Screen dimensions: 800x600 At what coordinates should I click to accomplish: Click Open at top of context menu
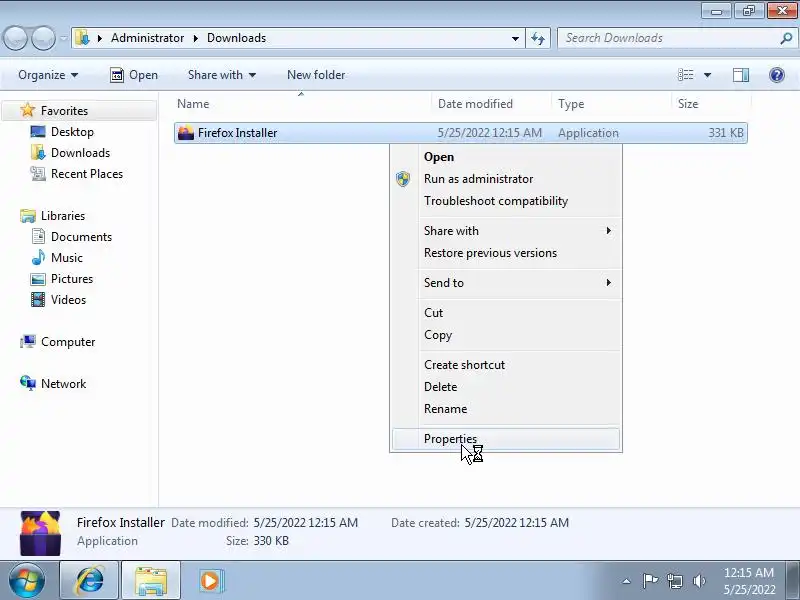point(506,157)
